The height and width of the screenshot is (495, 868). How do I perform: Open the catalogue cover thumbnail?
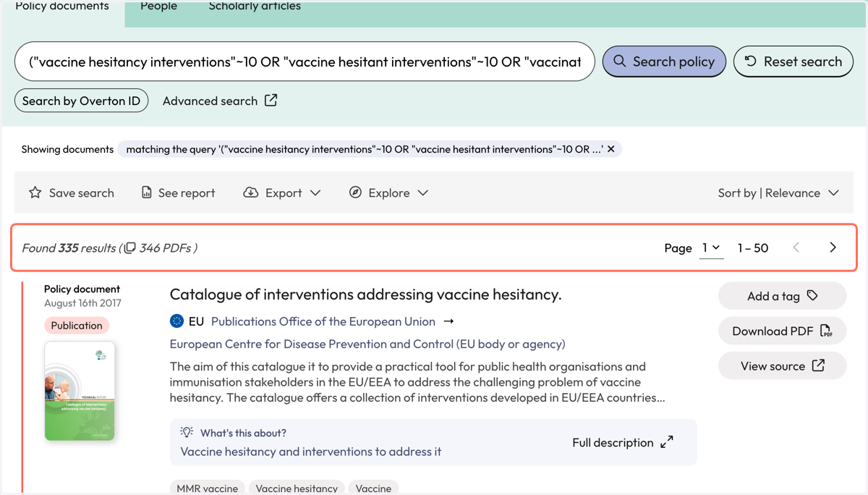(x=80, y=391)
